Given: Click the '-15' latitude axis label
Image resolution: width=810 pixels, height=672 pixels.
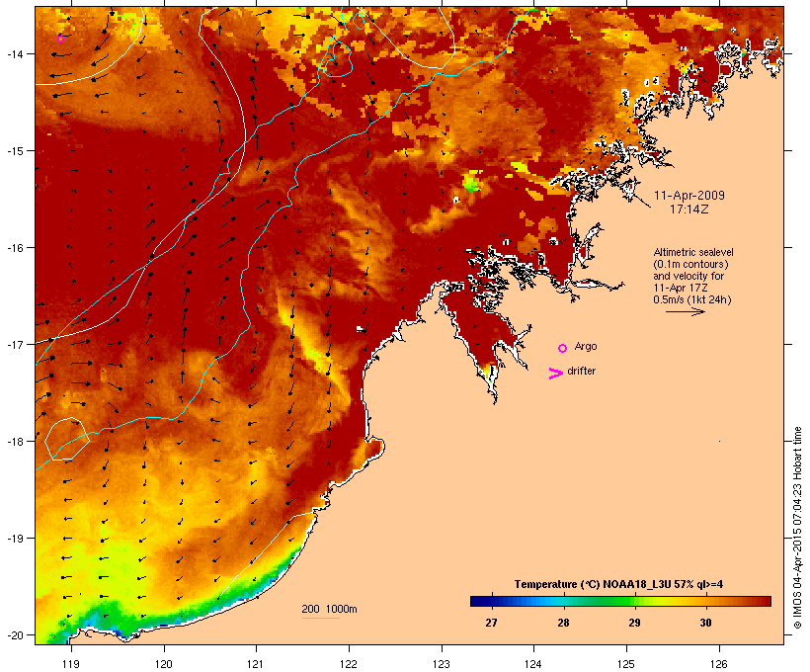Looking at the screenshot, I should tap(15, 151).
